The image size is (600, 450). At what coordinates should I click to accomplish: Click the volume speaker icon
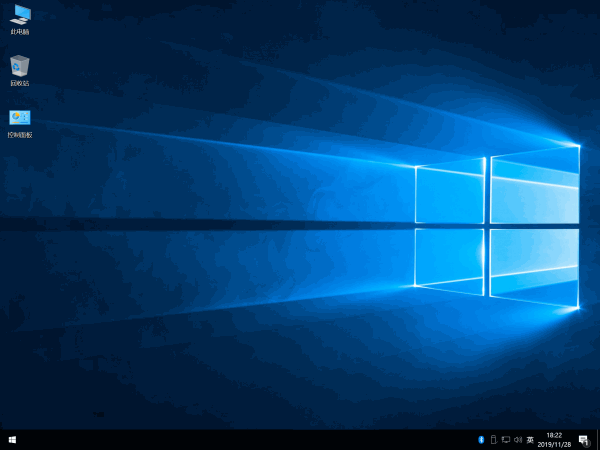pos(517,439)
